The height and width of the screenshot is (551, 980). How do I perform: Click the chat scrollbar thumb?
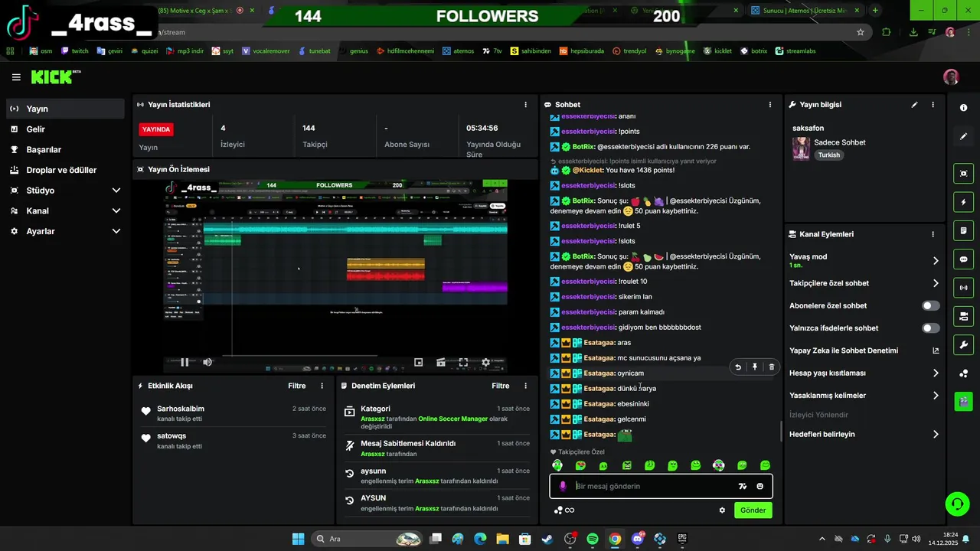781,431
